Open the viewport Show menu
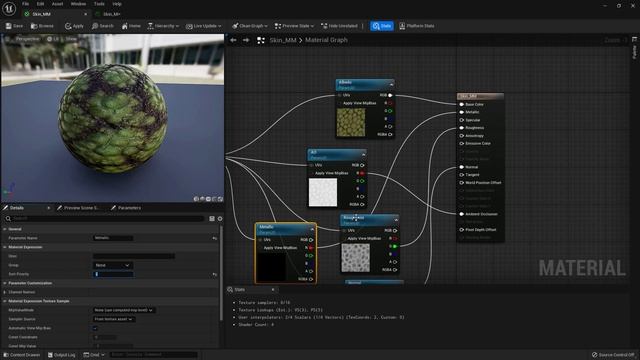640x360 pixels. 71,39
